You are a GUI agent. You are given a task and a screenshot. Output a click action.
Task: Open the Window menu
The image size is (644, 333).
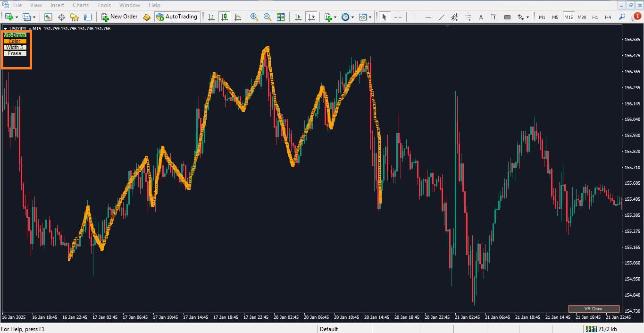click(x=129, y=5)
